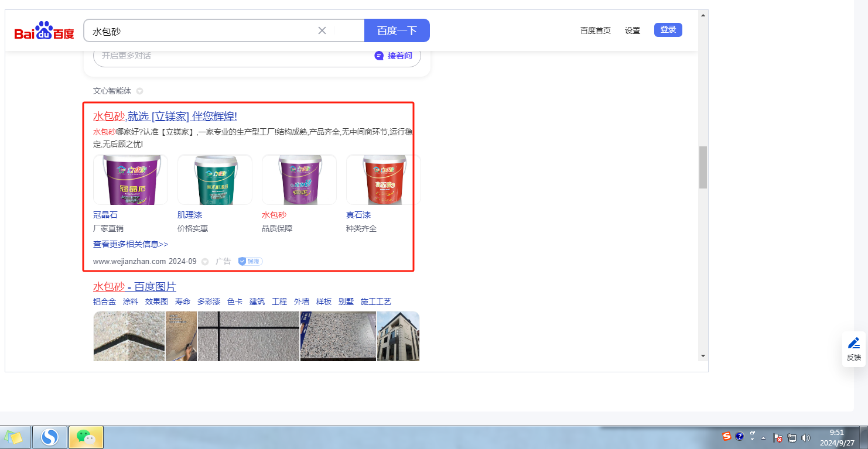Open the network tray icon
This screenshot has height=449, width=868.
point(792,437)
